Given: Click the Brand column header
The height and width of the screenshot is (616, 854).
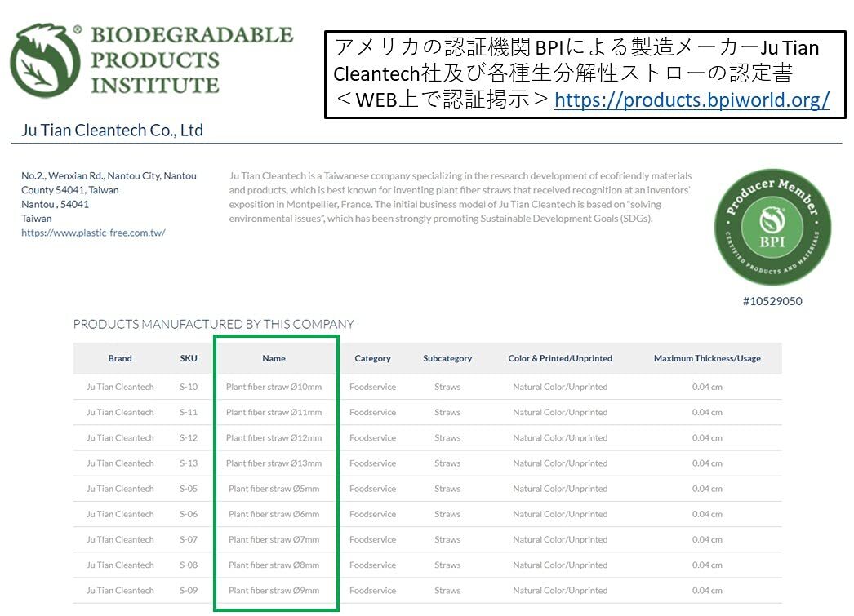Looking at the screenshot, I should click(120, 358).
